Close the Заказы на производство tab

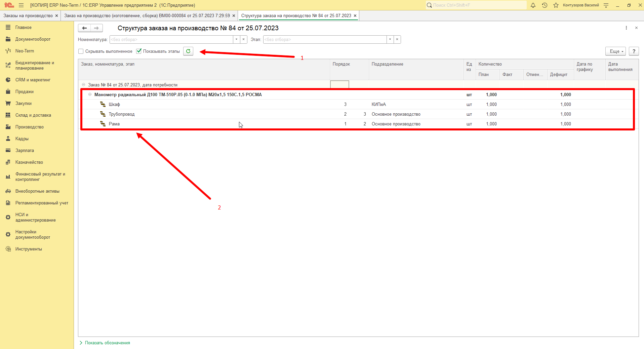[x=56, y=15]
